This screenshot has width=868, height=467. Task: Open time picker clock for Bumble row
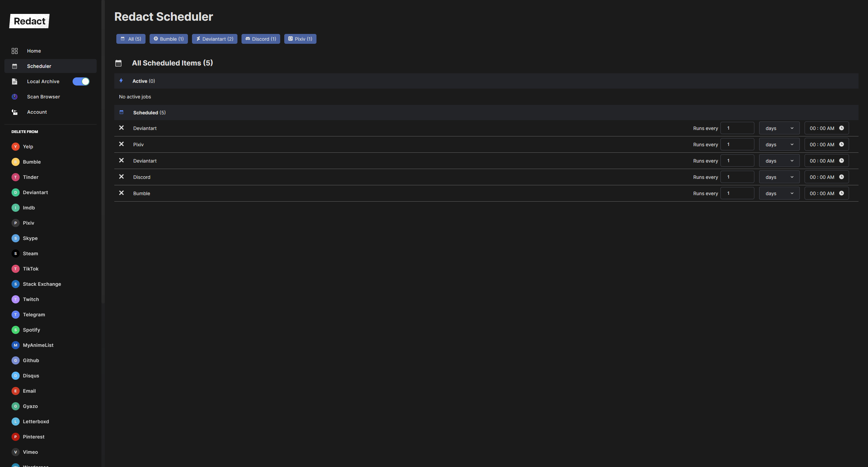click(841, 193)
